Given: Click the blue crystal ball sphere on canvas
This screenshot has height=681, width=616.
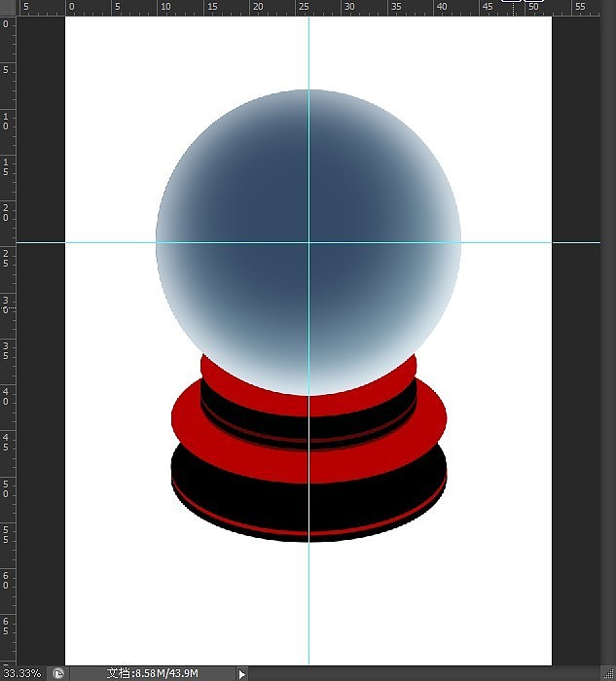Looking at the screenshot, I should click(x=308, y=242).
